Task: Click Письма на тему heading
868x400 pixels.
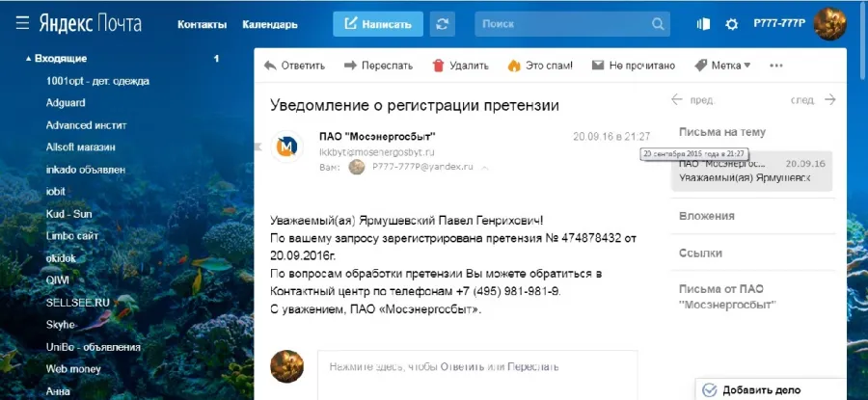Action: pyautogui.click(x=722, y=132)
